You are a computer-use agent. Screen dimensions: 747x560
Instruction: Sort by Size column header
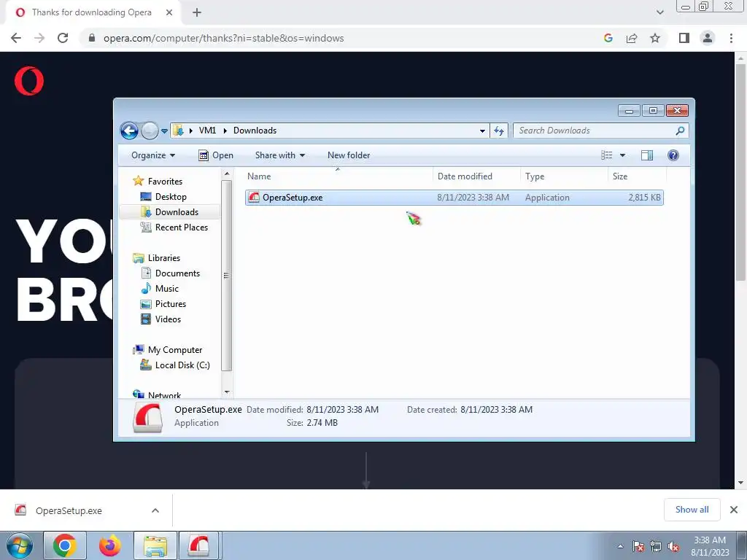(x=637, y=176)
